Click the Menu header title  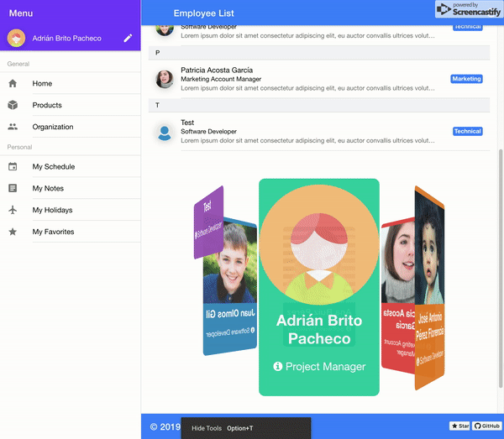click(x=21, y=13)
